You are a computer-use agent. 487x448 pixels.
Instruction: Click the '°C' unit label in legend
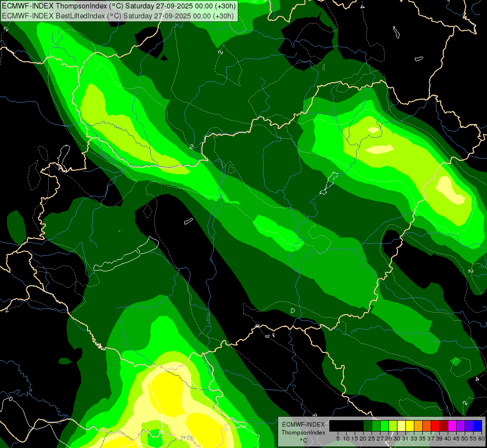304,440
